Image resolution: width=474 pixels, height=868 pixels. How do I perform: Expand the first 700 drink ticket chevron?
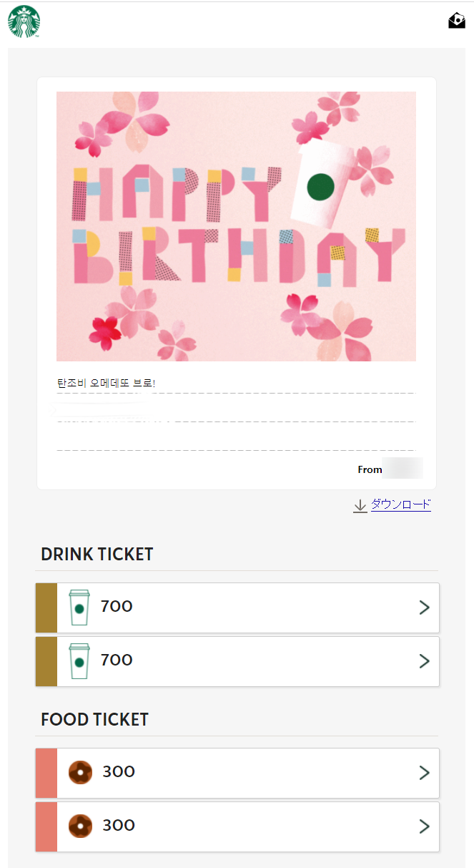coord(423,607)
